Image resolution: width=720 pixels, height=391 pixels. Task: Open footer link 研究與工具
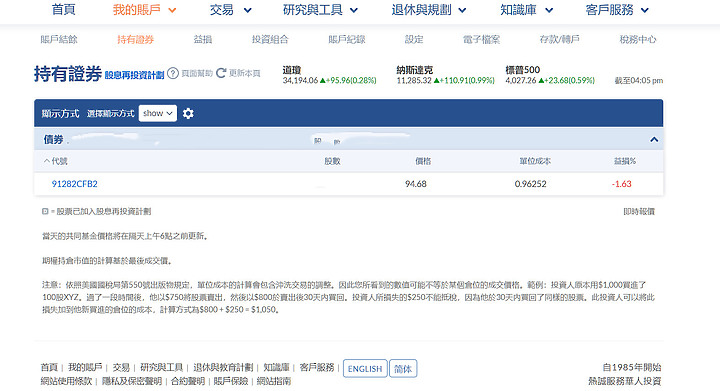click(x=162, y=367)
